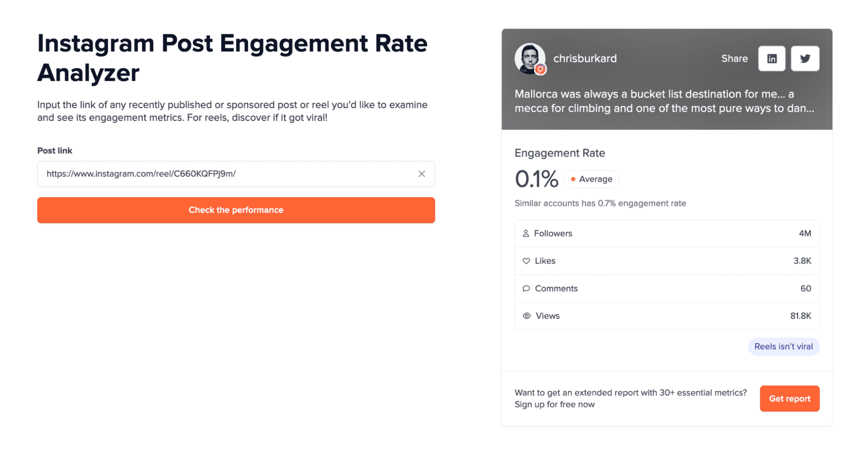The image size is (868, 451).
Task: Click the Reels isn't viral tag
Action: [x=783, y=347]
